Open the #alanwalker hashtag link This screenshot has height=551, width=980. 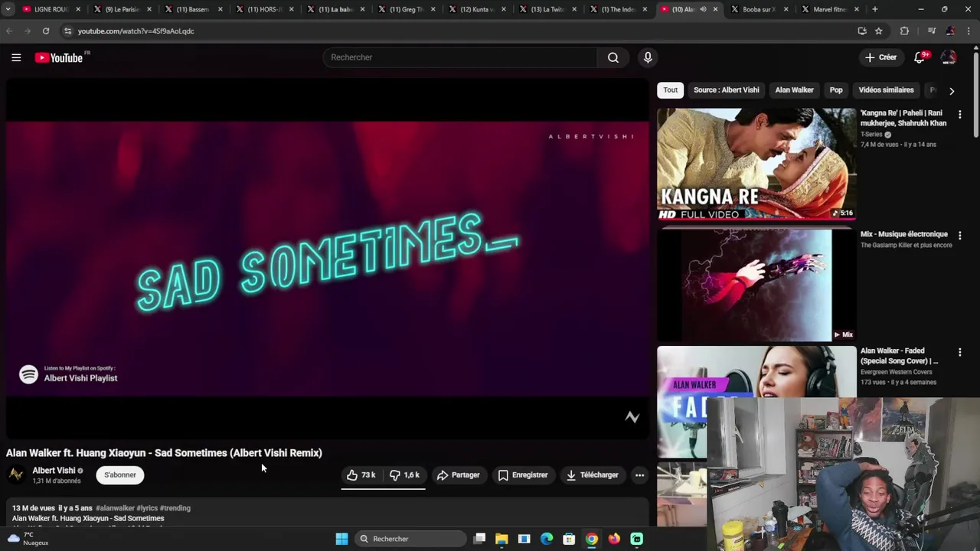(115, 508)
